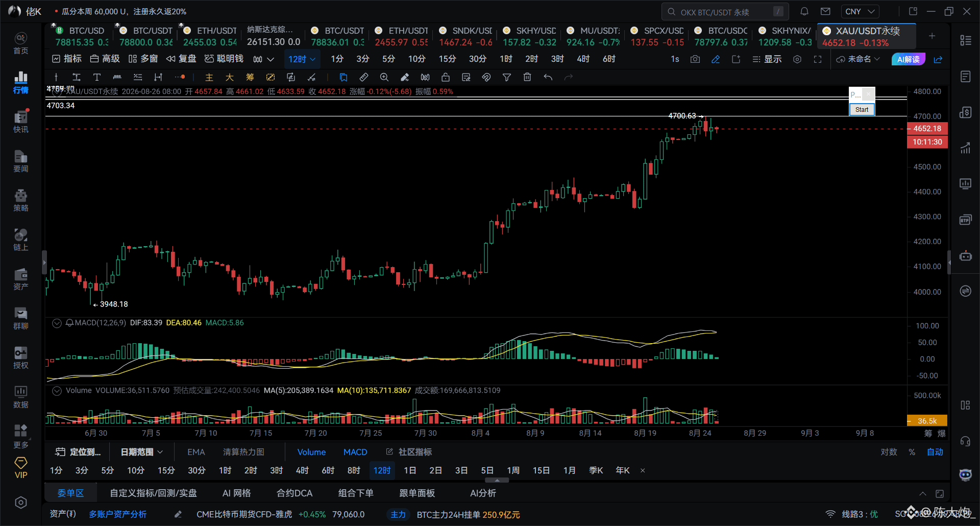Open the 群聊 group chat sidebar item
The height and width of the screenshot is (526, 980).
20,319
